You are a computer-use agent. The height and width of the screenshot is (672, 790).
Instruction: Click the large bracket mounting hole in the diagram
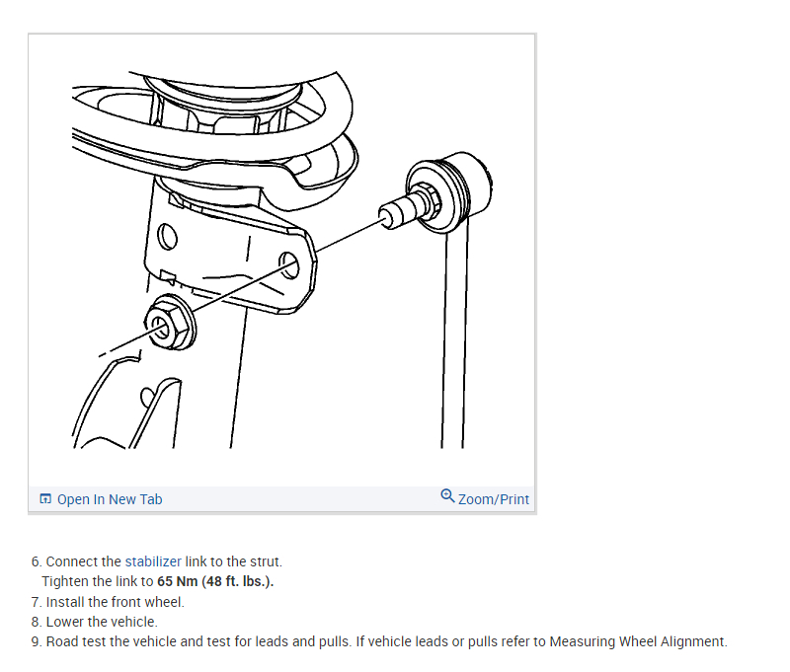289,265
